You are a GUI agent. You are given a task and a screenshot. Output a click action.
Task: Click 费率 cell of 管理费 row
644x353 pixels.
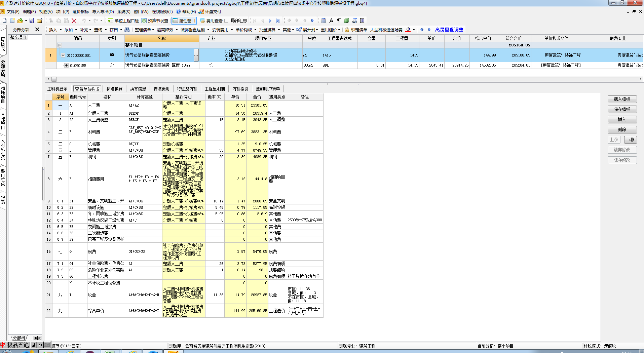pyautogui.click(x=215, y=150)
